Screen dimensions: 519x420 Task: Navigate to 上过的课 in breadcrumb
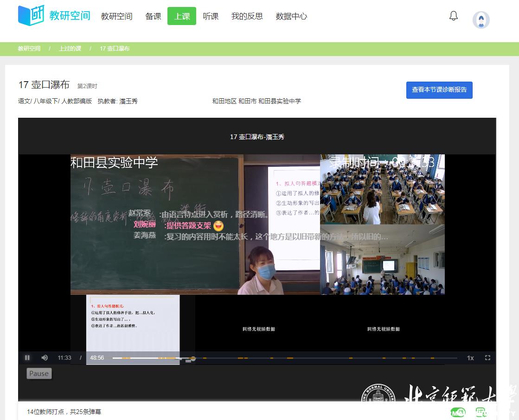pyautogui.click(x=70, y=49)
